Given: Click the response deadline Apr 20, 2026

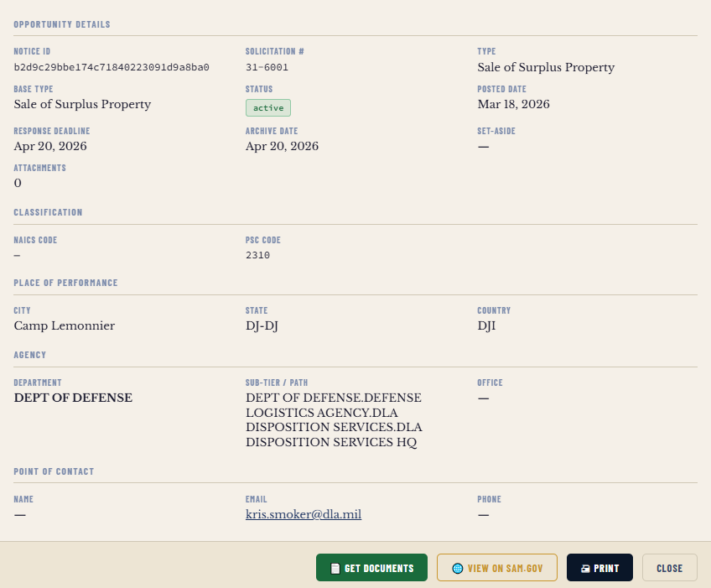Looking at the screenshot, I should point(50,146).
